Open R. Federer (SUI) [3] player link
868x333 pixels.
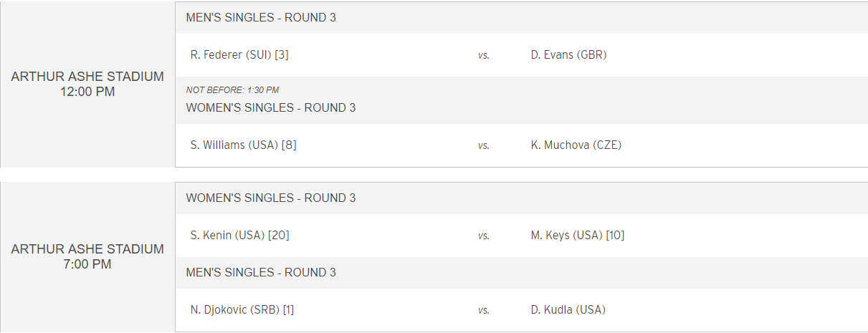pos(239,54)
